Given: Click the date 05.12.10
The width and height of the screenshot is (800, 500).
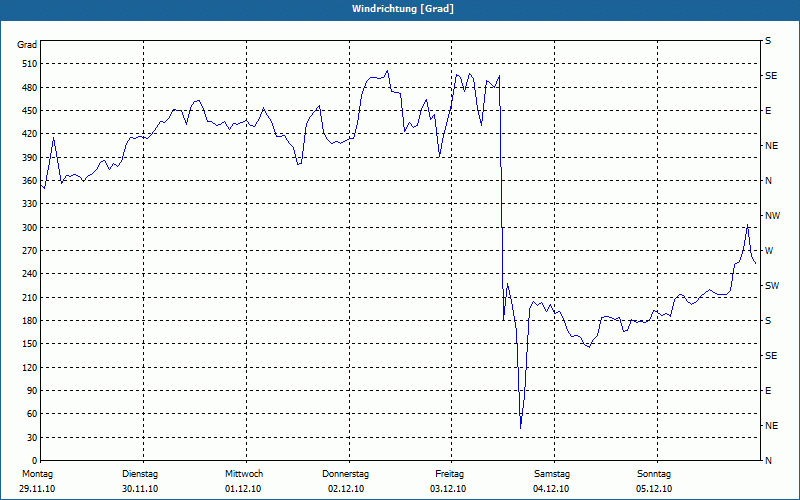Looking at the screenshot, I should [654, 489].
